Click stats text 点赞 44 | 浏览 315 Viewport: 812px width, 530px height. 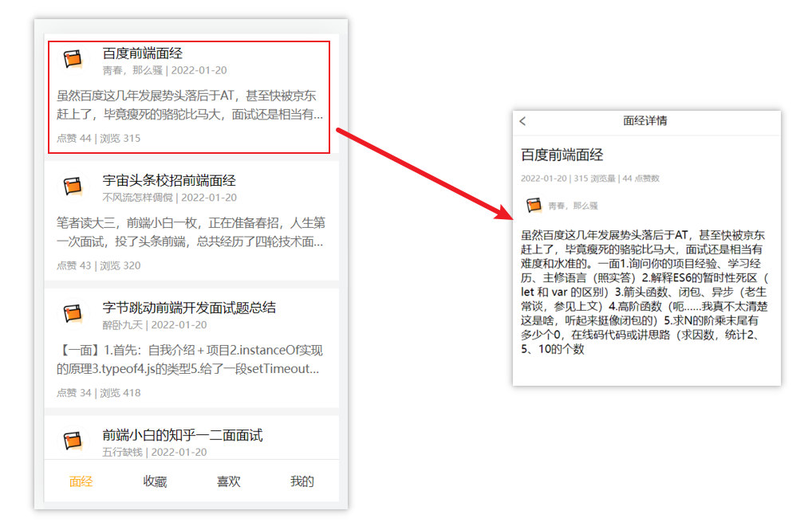pos(98,138)
